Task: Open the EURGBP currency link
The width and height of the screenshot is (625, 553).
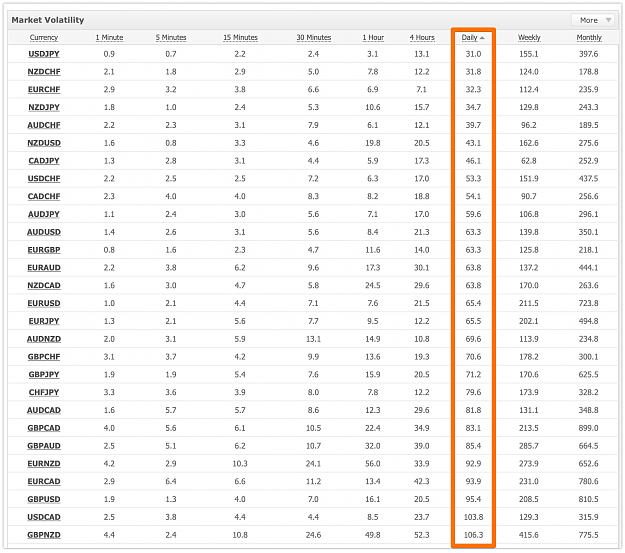Action: coord(44,250)
